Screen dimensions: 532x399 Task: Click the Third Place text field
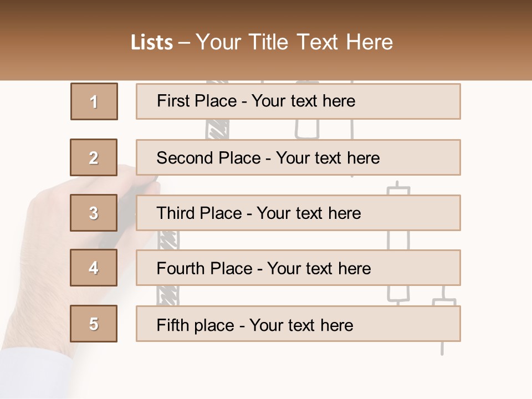pos(298,213)
